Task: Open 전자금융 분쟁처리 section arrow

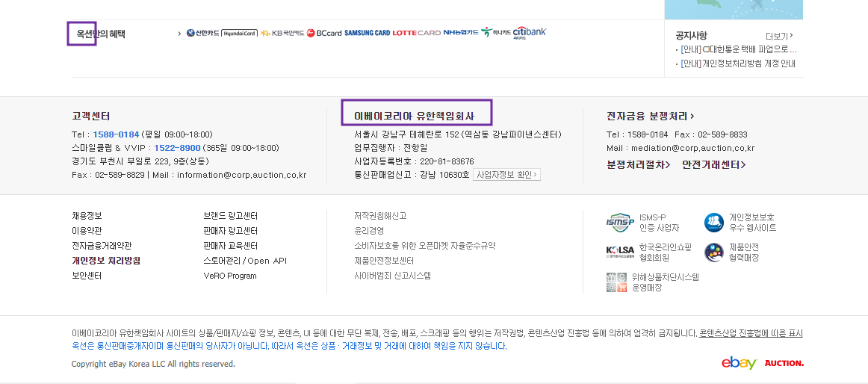Action: coord(650,116)
